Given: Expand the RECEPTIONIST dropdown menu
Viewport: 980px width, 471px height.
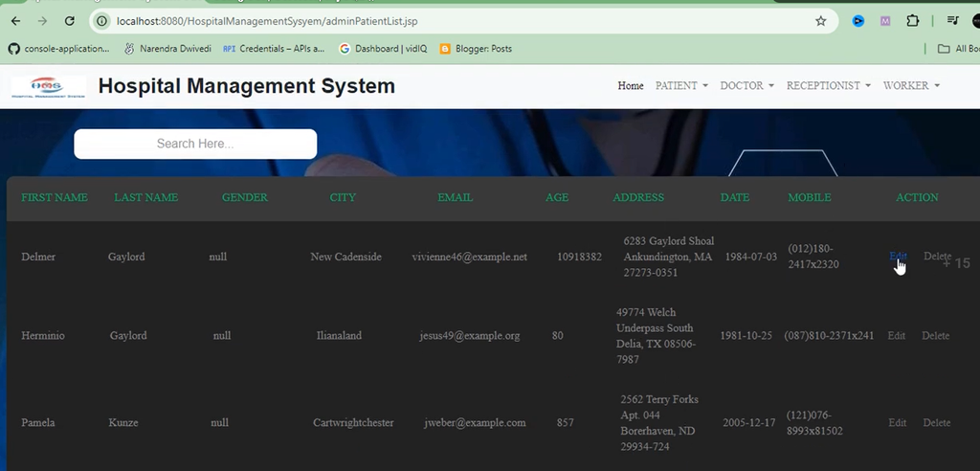Looking at the screenshot, I should (x=828, y=86).
